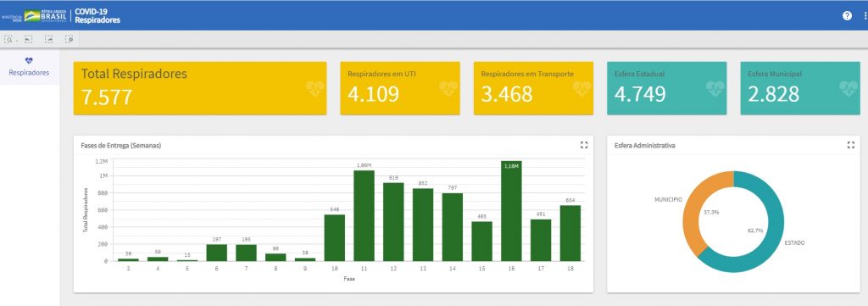Select the Respiradores em Transporte card
The image size is (868, 306).
point(533,88)
